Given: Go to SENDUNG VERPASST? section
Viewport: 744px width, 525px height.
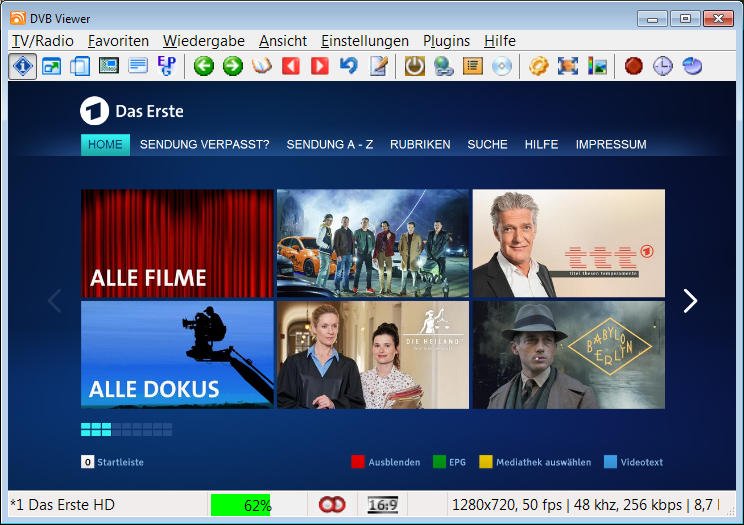Looking at the screenshot, I should tap(205, 144).
